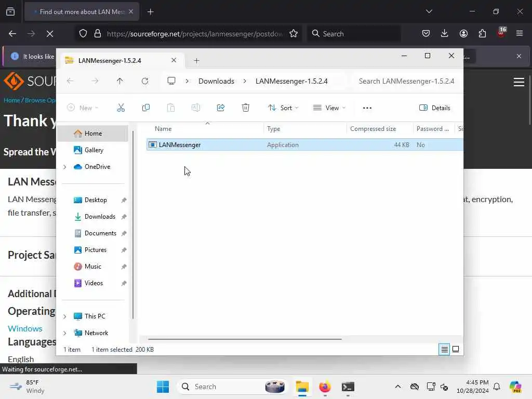The height and width of the screenshot is (399, 532).
Task: Click Downloads in the address breadcrumb
Action: pos(216,81)
